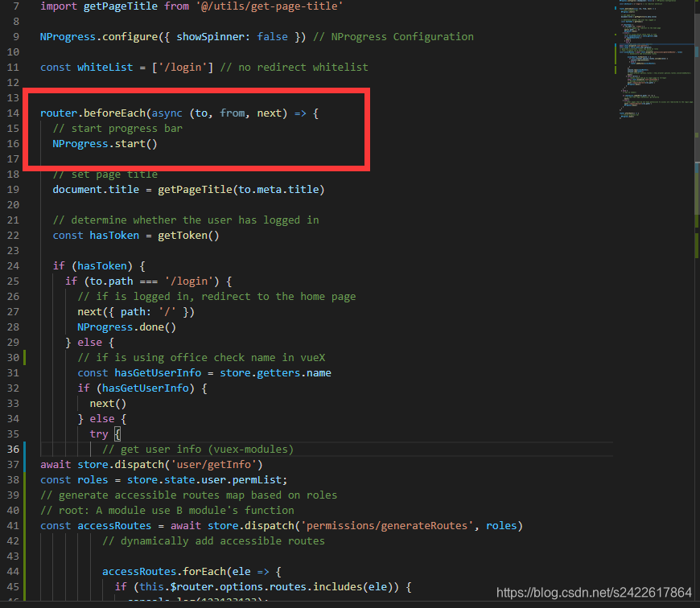
Task: Click 'getToken()' call on line 22
Action: [188, 236]
